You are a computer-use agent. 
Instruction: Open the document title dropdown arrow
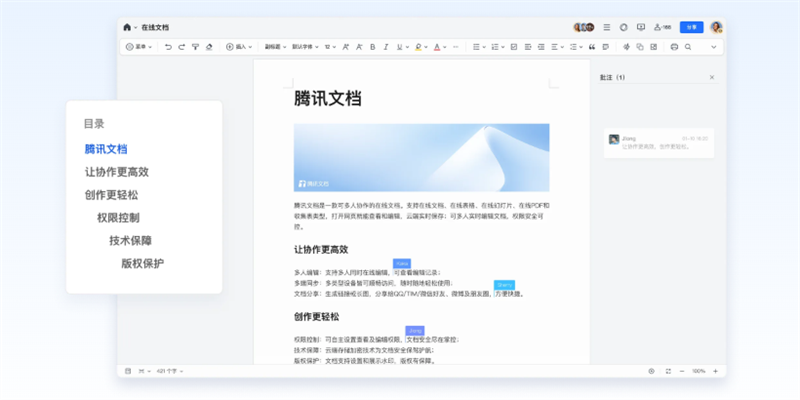tap(136, 28)
